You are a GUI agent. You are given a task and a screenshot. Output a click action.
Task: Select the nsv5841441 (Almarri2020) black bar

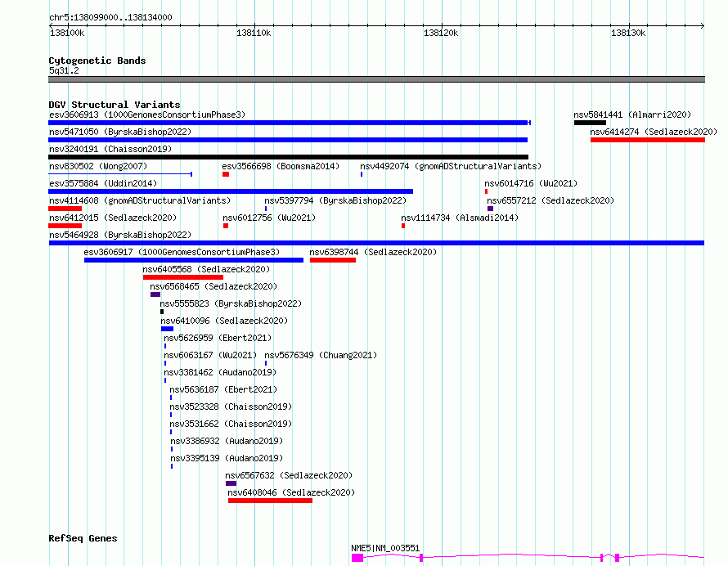tap(590, 123)
